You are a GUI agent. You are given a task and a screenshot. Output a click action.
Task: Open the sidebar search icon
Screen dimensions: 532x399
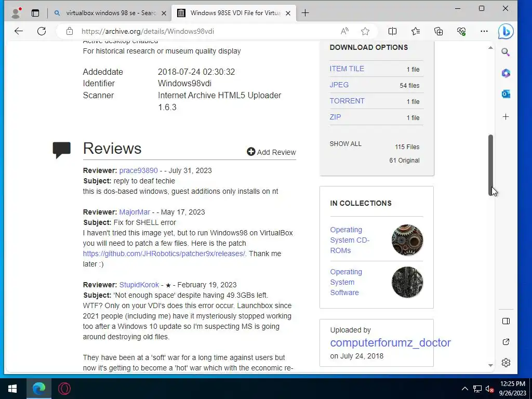point(506,52)
